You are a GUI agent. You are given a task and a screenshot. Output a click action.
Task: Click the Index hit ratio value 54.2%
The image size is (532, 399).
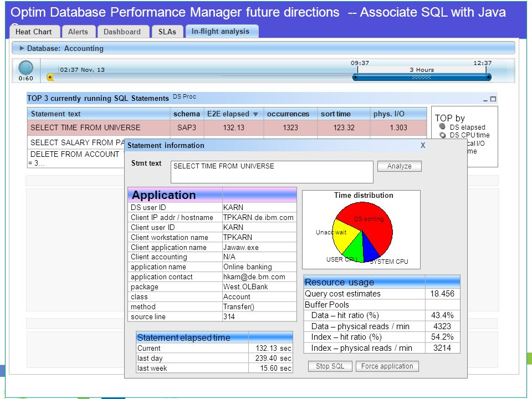442,337
